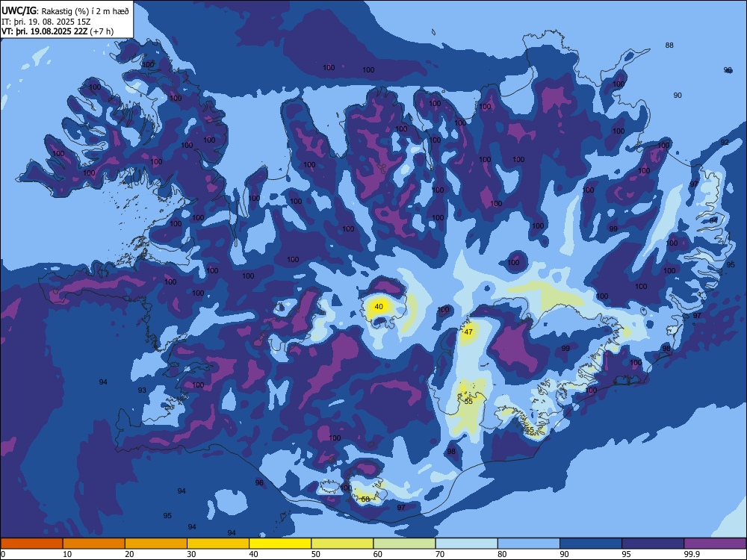The height and width of the screenshot is (560, 747).
Task: Click the 40 value on the yellow map spot
Action: click(379, 307)
